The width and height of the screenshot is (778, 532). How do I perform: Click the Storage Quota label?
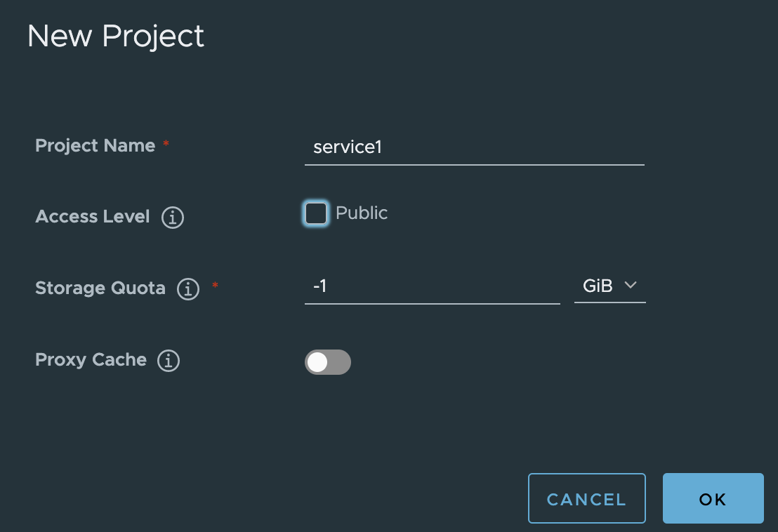[x=100, y=288]
